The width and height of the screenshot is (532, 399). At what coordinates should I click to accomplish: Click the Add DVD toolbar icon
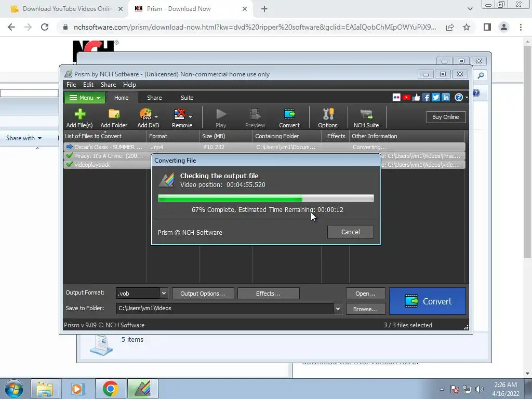point(146,118)
